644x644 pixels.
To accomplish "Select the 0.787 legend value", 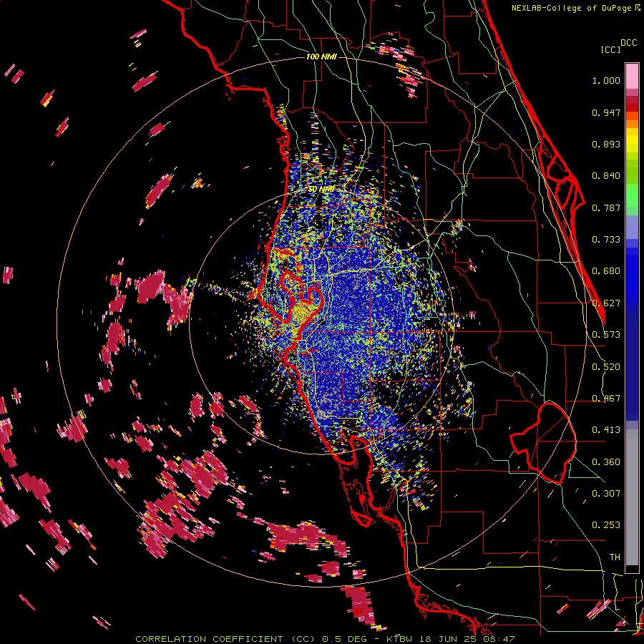I will pyautogui.click(x=606, y=208).
